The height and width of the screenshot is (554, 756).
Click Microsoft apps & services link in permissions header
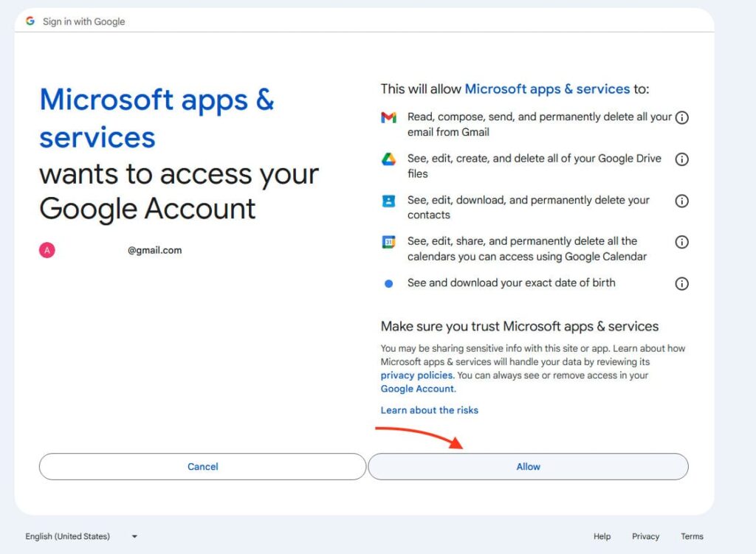(547, 89)
